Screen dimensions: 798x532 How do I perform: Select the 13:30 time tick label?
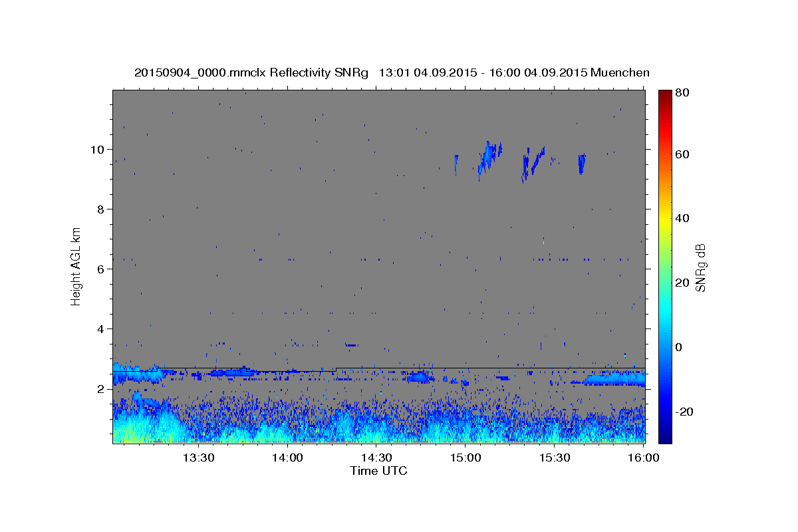198,458
